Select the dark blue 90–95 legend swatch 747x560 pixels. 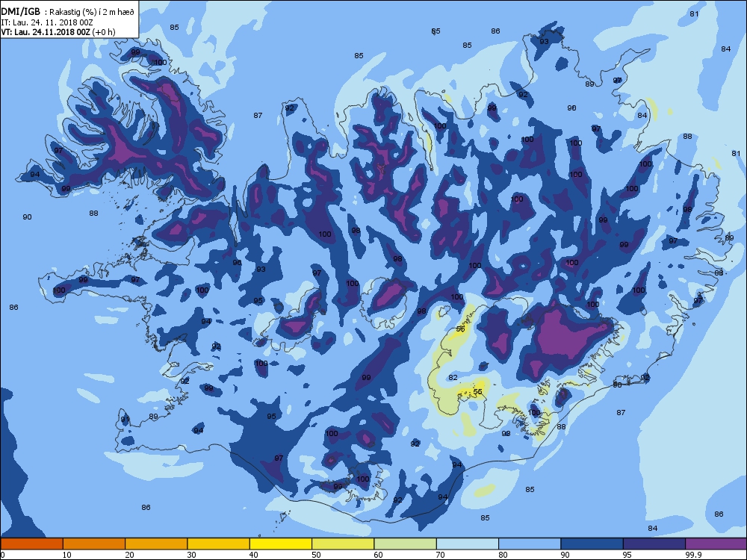coord(592,544)
